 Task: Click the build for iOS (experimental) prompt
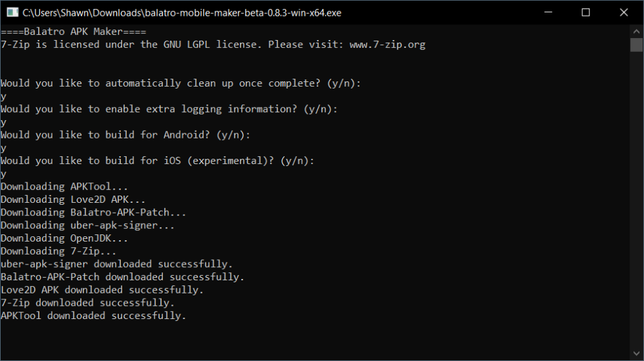158,161
